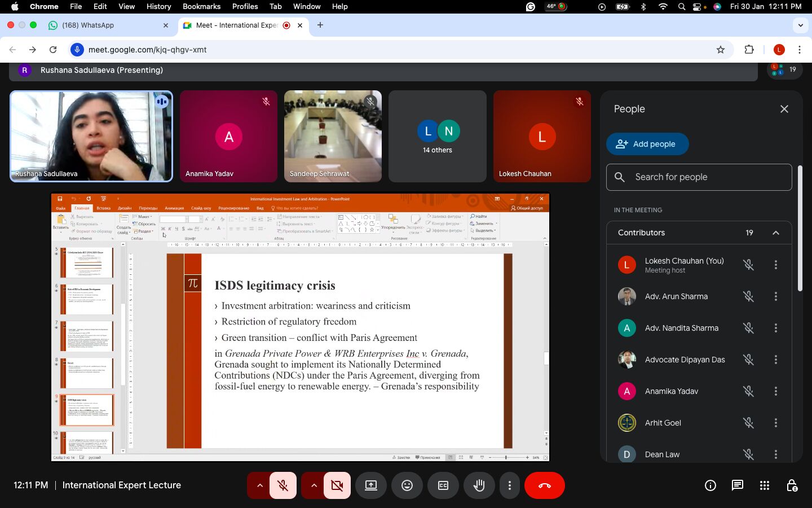The height and width of the screenshot is (508, 812).
Task: Open the chat panel icon
Action: (737, 485)
